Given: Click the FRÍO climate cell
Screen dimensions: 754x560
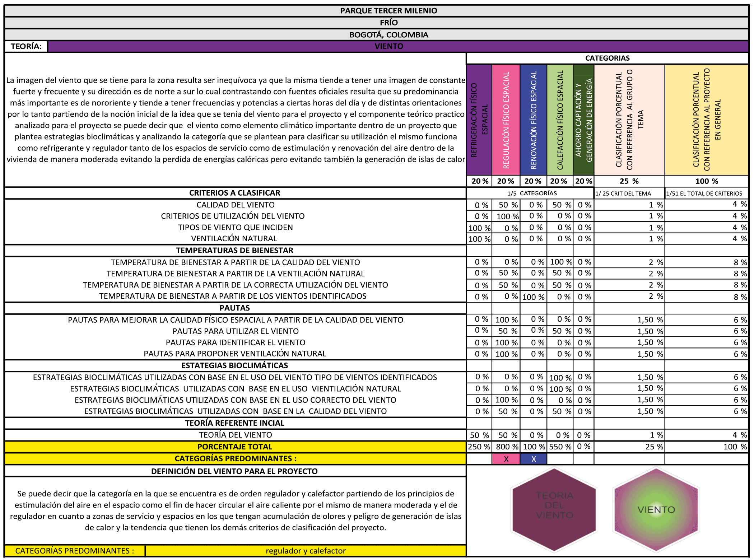Looking at the screenshot, I should pyautogui.click(x=376, y=23).
